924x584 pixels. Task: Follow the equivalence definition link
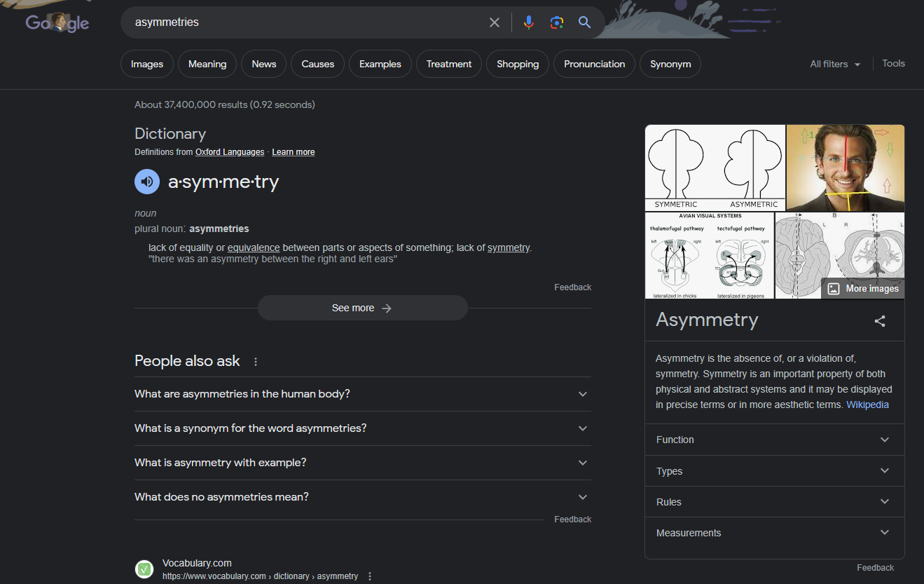(x=254, y=247)
